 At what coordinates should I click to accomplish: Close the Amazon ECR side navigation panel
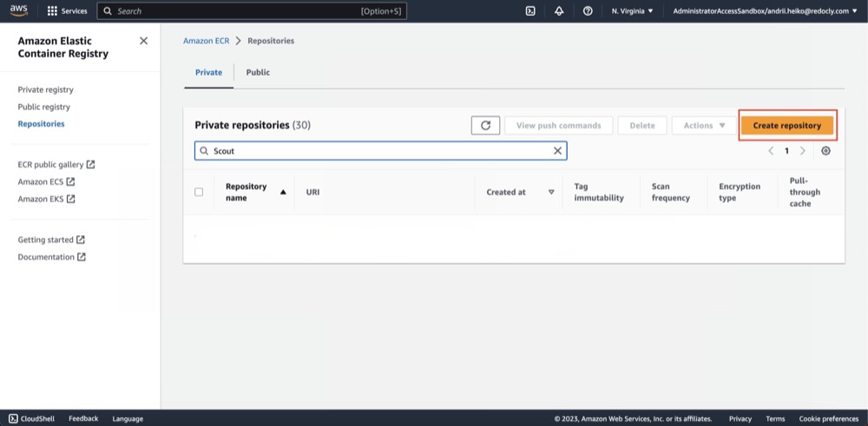(x=143, y=41)
